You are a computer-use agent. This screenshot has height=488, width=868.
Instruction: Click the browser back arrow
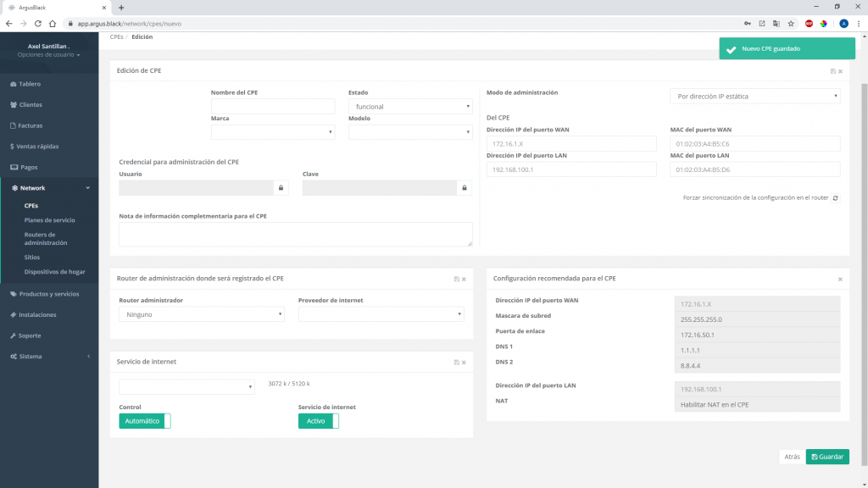point(8,24)
